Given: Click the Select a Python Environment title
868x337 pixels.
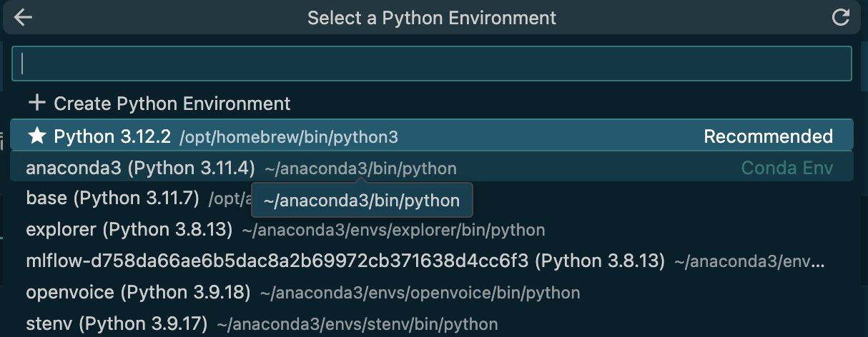Looking at the screenshot, I should [x=432, y=18].
